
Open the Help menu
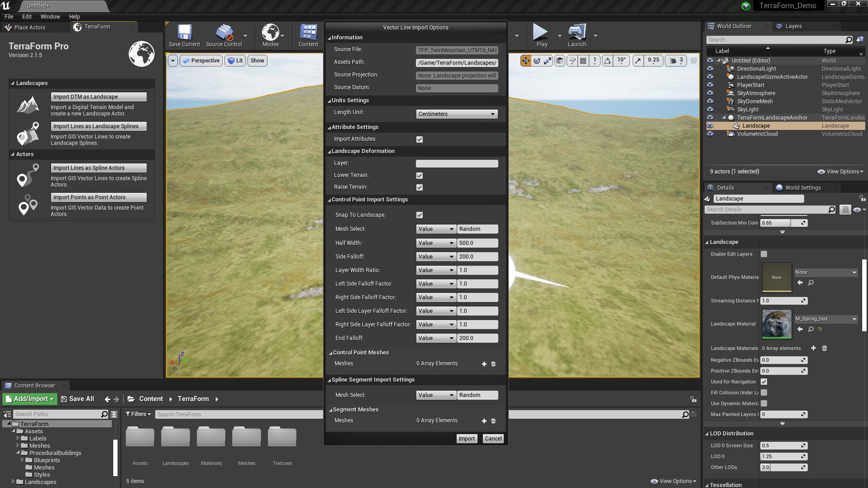pos(75,16)
